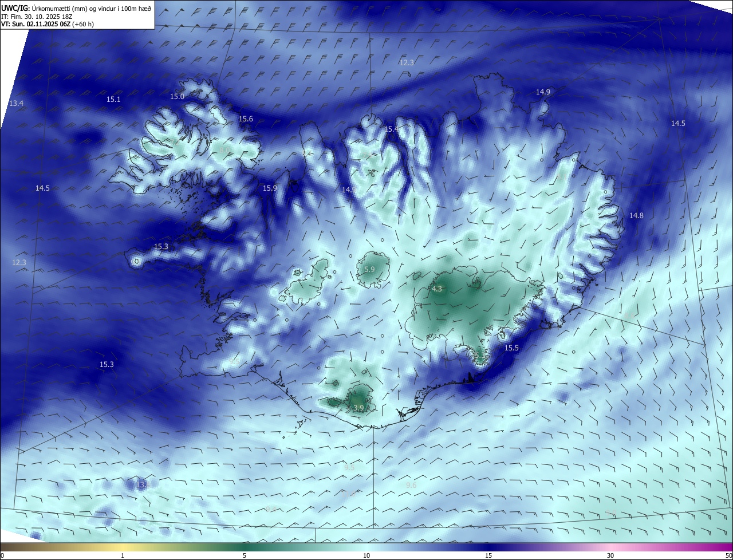Click the 1 tick on the color scale
This screenshot has height=560, width=733.
pos(123,556)
